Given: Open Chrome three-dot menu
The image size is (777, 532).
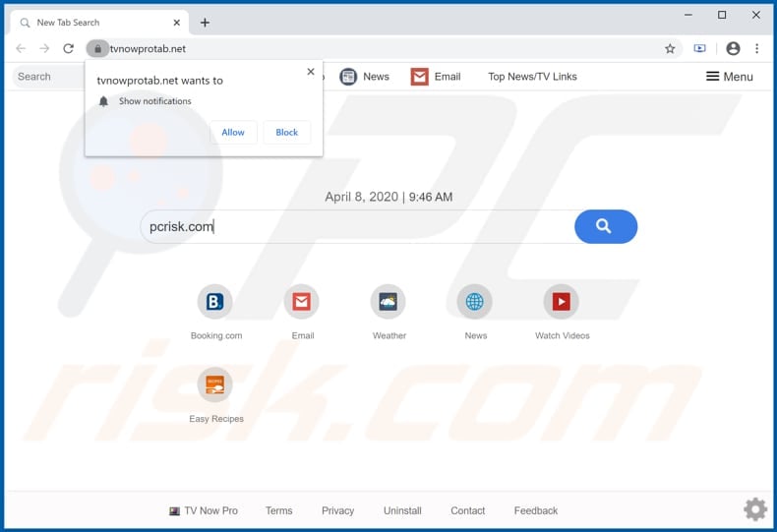Looking at the screenshot, I should [x=756, y=48].
